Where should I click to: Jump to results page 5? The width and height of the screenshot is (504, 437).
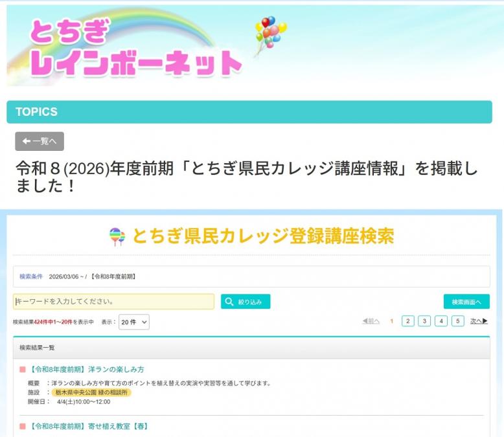tap(458, 321)
